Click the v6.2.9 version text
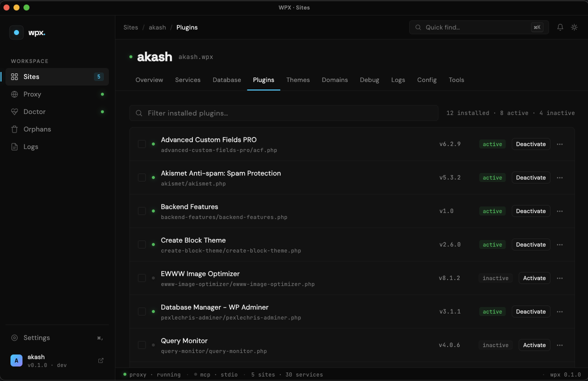588x381 pixels. pos(450,144)
